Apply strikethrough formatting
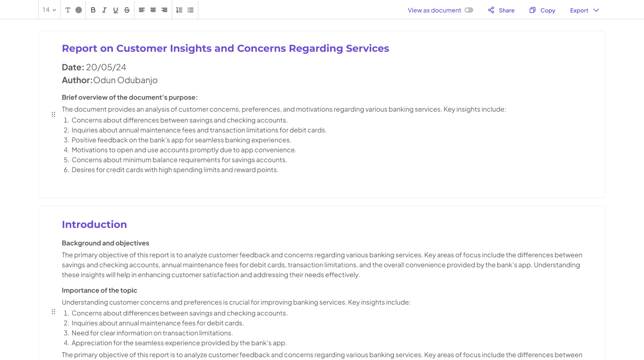The width and height of the screenshot is (644, 360). 126,10
